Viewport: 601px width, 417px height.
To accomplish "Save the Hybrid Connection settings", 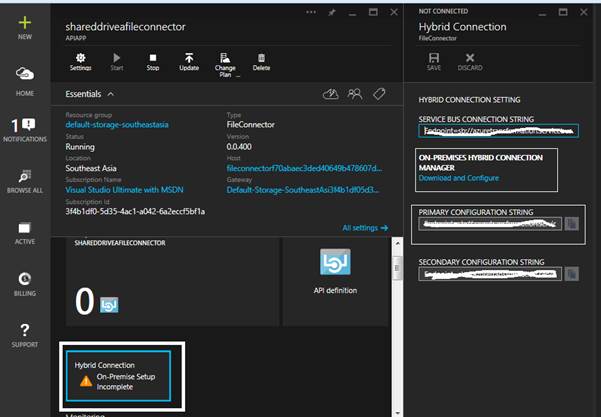I will [434, 62].
